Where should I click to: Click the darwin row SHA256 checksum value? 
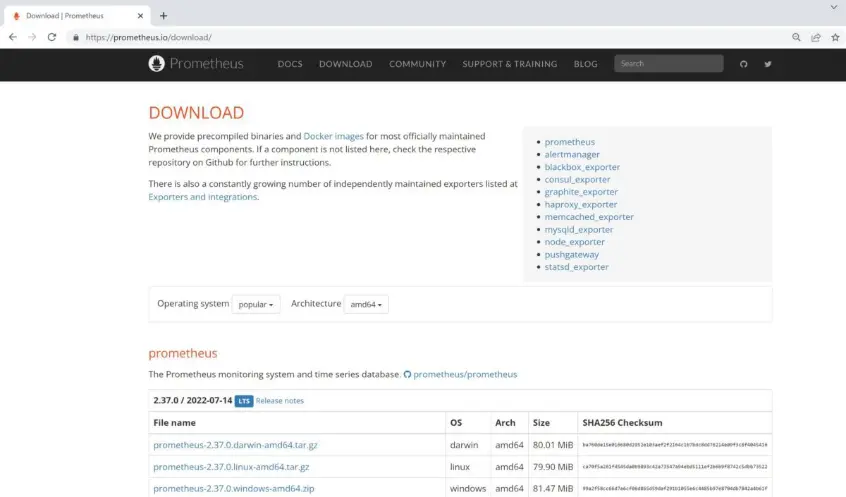tap(675, 445)
